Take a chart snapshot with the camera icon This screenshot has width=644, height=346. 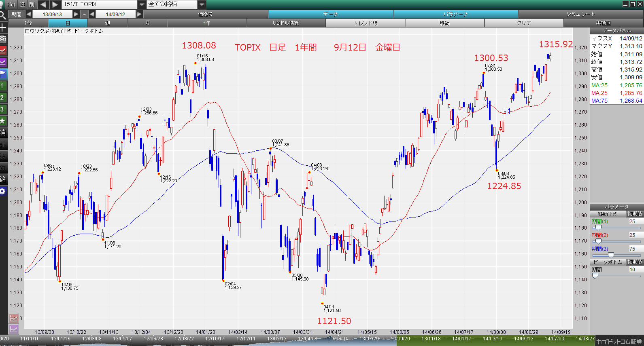3,39
